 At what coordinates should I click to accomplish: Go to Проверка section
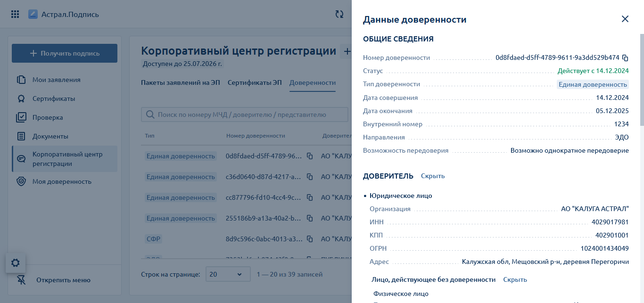pyautogui.click(x=65, y=117)
